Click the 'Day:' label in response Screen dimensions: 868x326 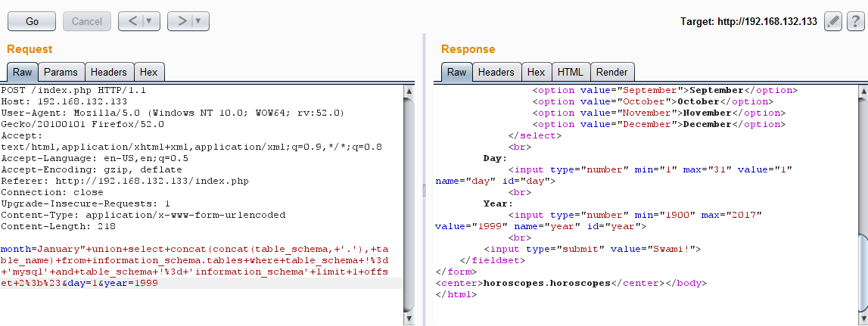496,158
